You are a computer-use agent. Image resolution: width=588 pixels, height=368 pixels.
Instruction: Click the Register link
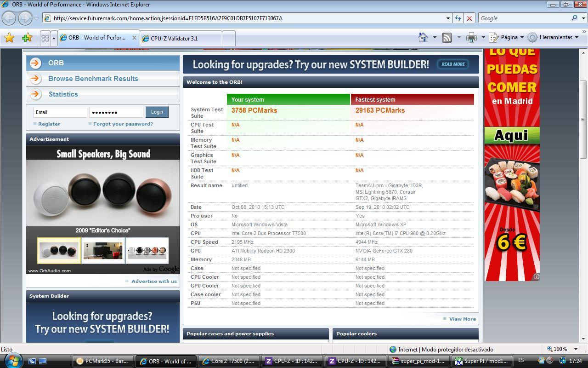(x=49, y=124)
